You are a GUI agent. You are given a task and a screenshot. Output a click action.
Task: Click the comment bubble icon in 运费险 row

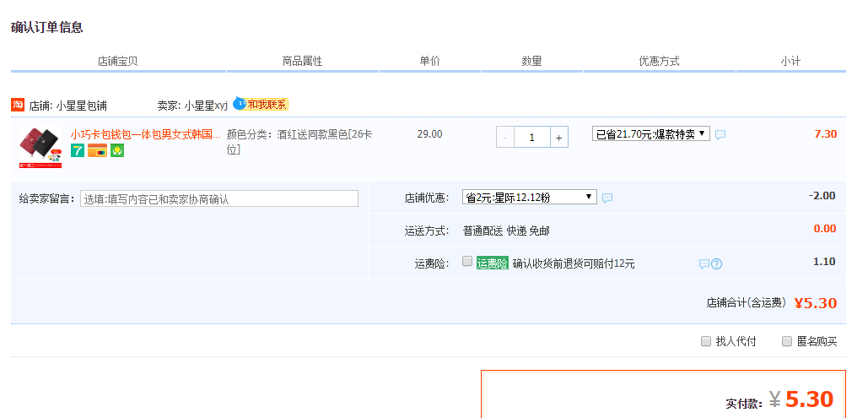[704, 263]
